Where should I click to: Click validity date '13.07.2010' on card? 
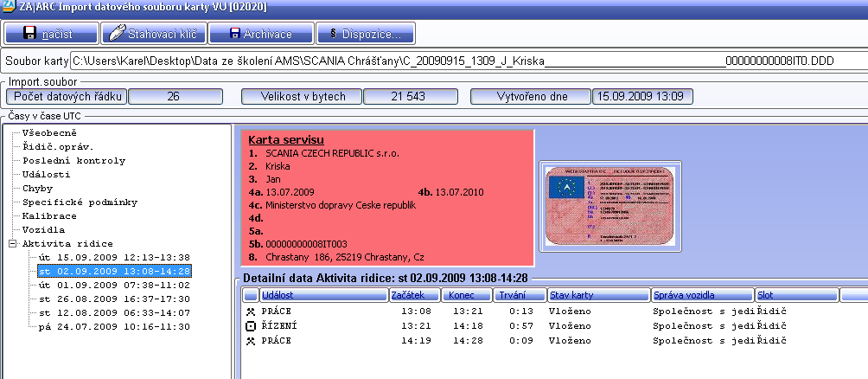459,192
